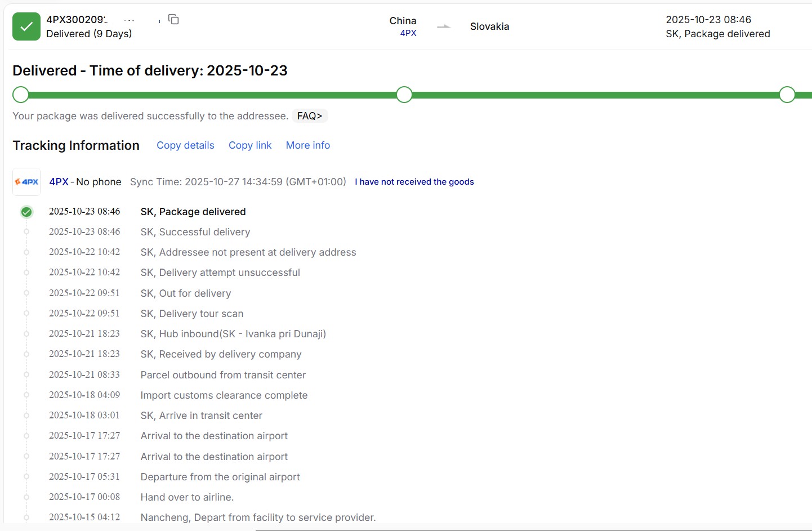Select the 4PX300209 tracking number text

(77, 20)
